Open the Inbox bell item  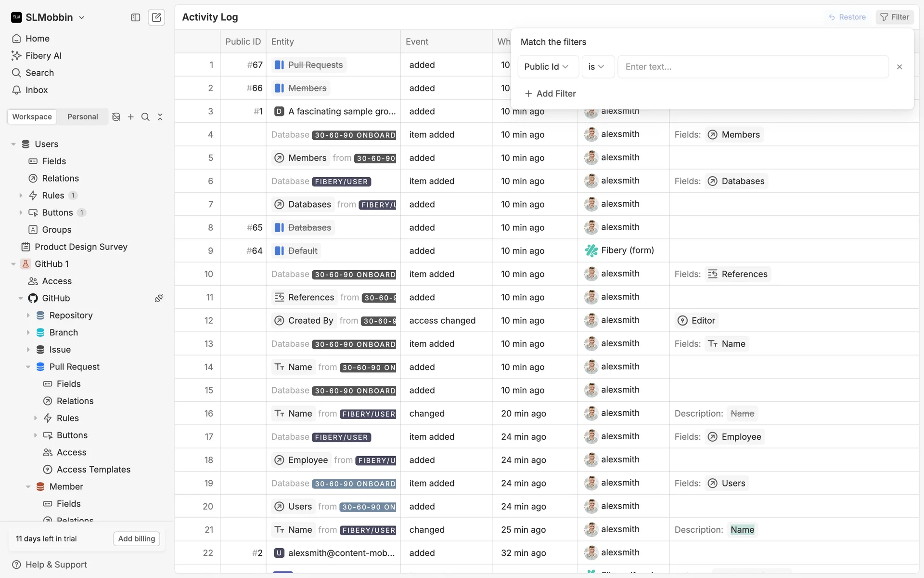[37, 90]
